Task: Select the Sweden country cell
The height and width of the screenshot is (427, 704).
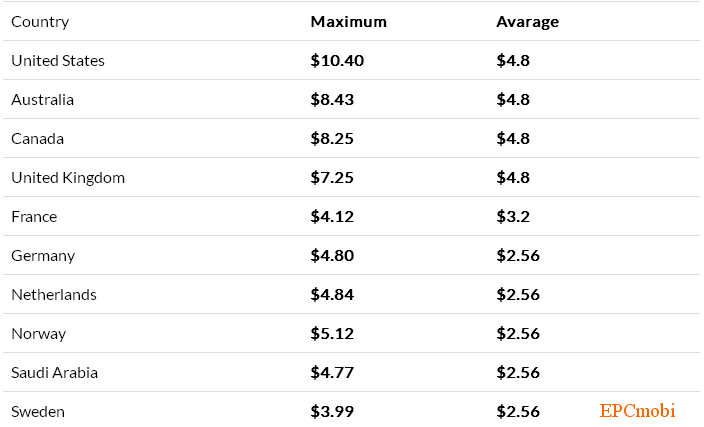Action: 39,412
